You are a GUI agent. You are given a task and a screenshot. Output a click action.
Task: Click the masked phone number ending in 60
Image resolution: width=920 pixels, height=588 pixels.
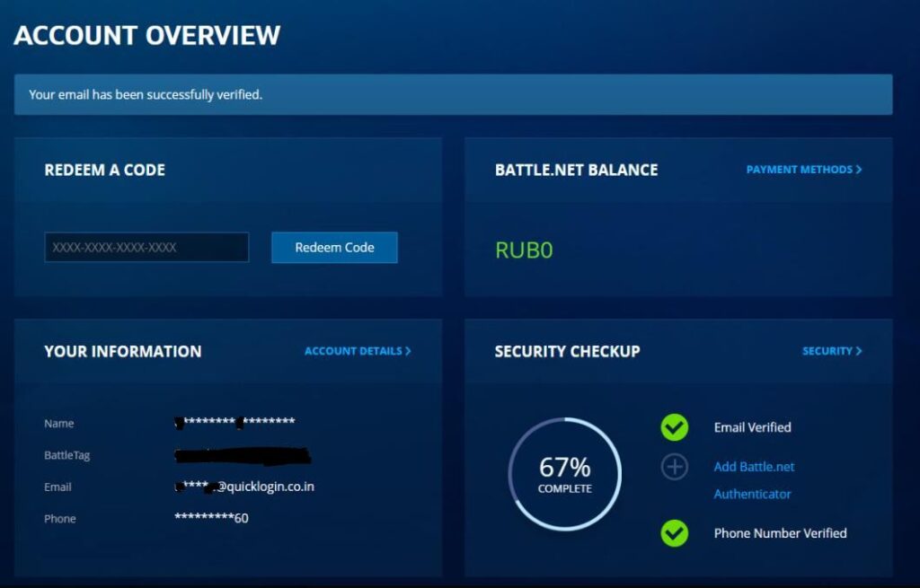click(x=211, y=518)
